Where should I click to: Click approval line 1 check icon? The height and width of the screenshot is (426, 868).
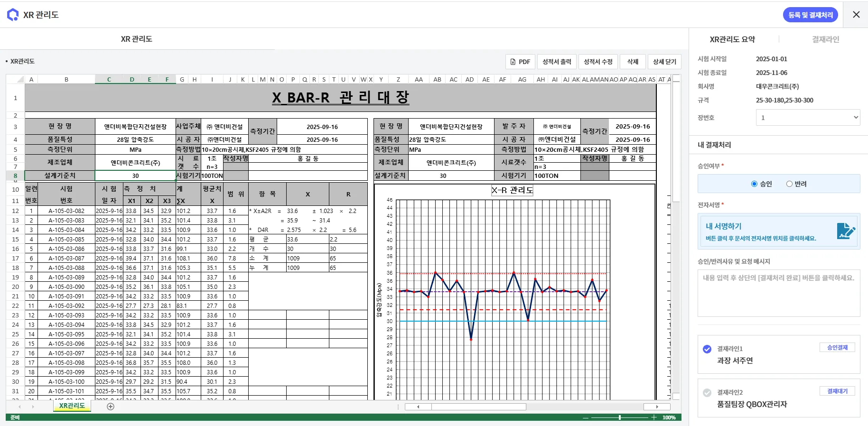click(x=707, y=349)
